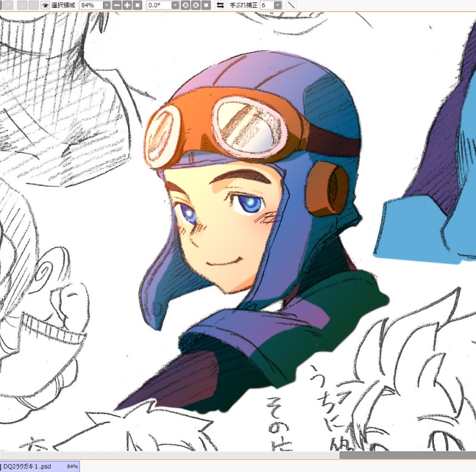The height and width of the screenshot is (472, 476).
Task: Select the DQ2ラクガキ1.psd document tab
Action: pos(40,466)
